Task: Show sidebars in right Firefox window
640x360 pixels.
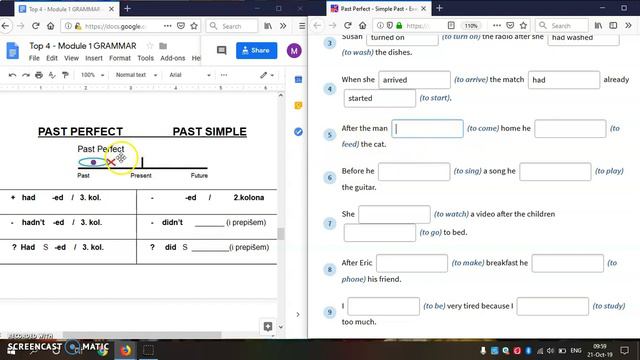Action: 613,25
